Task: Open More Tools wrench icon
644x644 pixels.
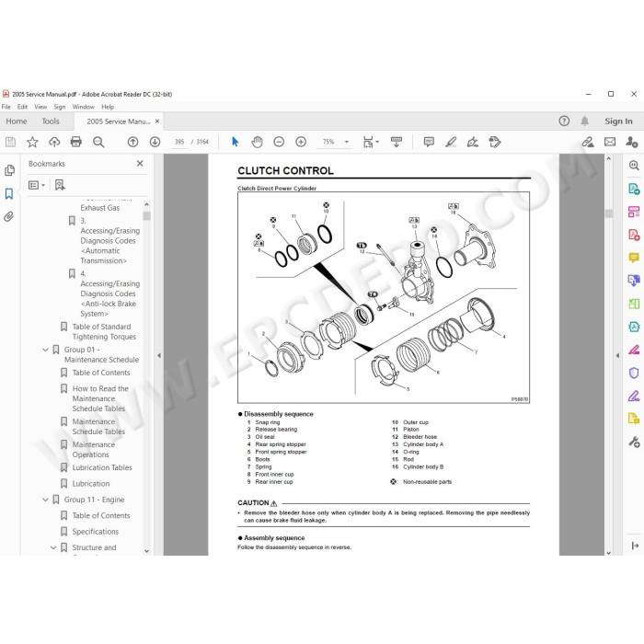Action: 634,442
